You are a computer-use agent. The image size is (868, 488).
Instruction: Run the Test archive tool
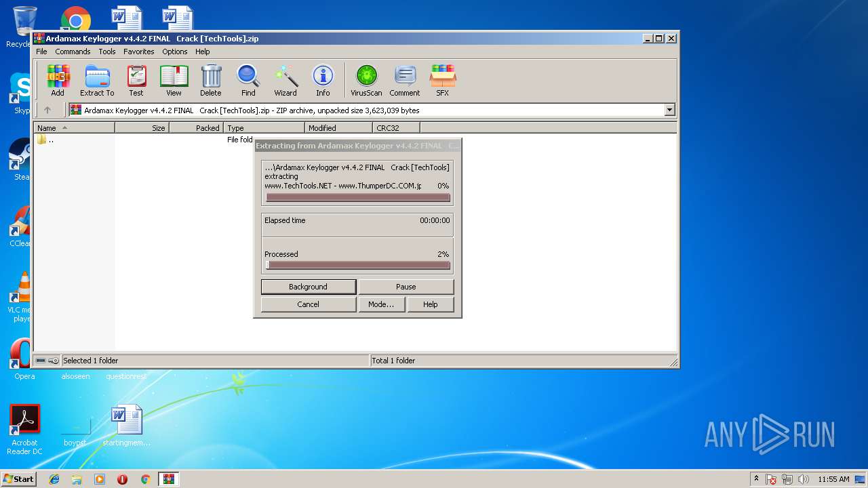tap(136, 81)
